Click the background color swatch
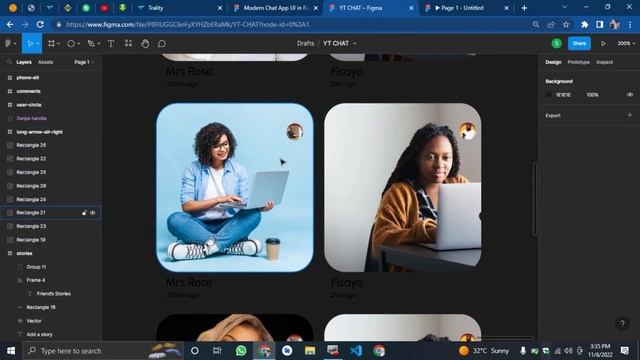 (549, 95)
